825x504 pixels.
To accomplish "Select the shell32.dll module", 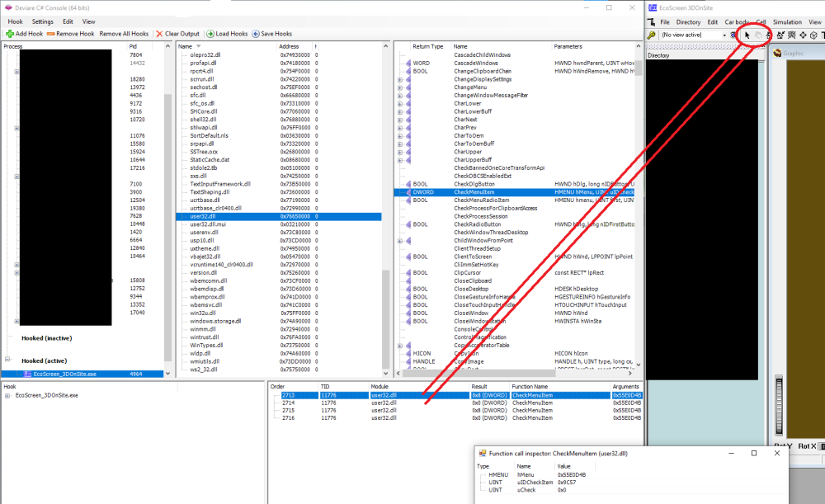I will coord(203,120).
